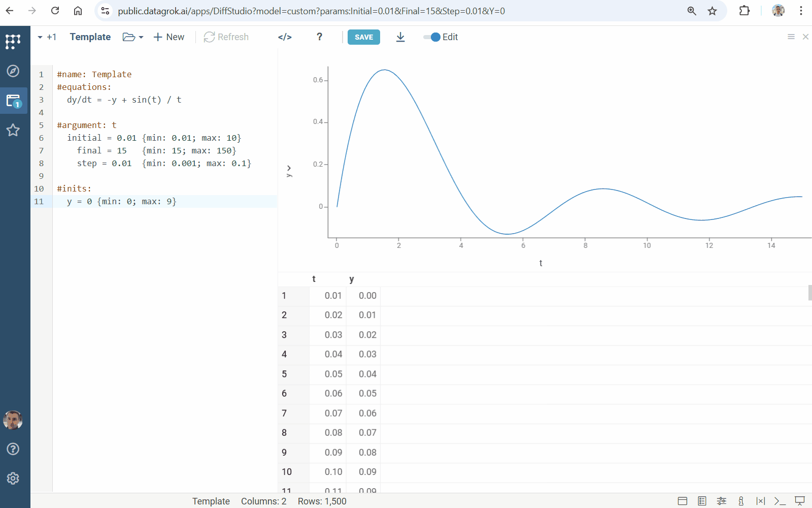Screen dimensions: 812x508
Task: Click the SAVE button
Action: (x=363, y=37)
